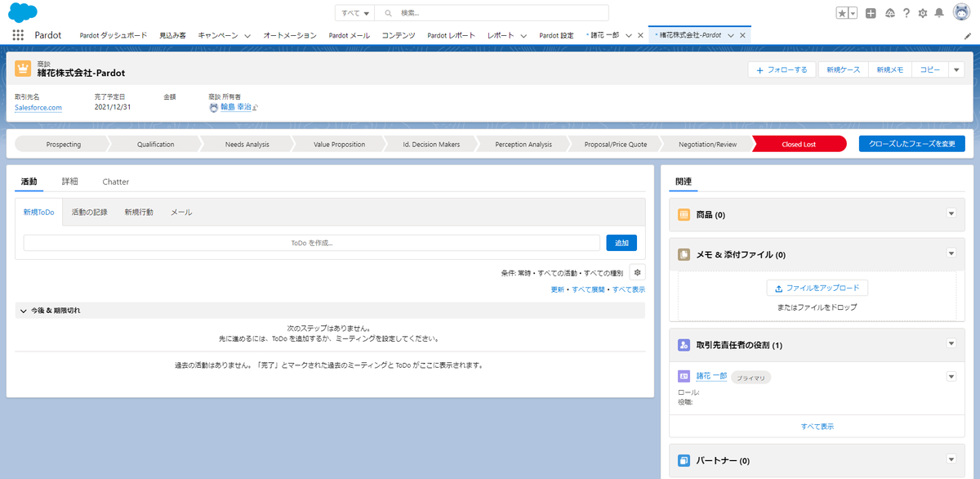The image size is (980, 479).
Task: Open the 緒花 一郎 row action dropdown
Action: tap(951, 376)
